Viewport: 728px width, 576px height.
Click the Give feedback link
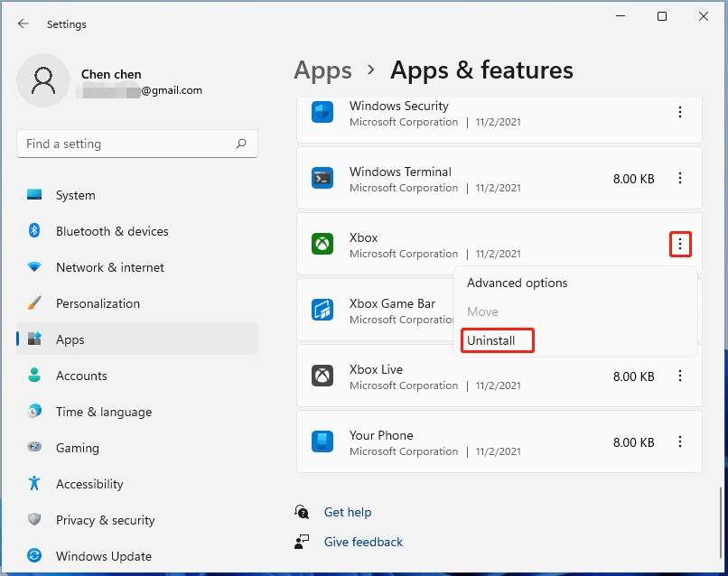pos(363,542)
